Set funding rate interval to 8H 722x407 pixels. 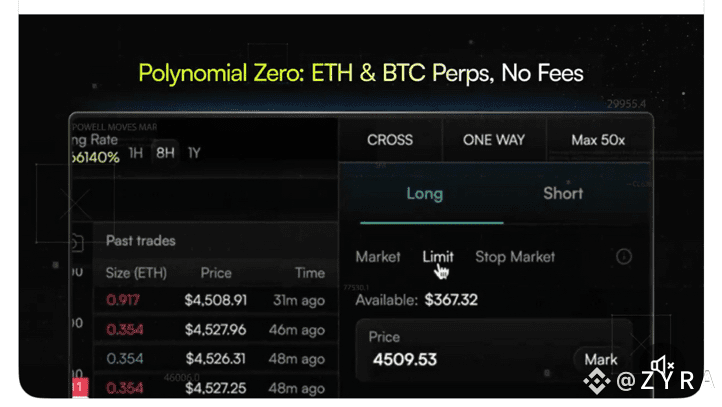point(165,152)
